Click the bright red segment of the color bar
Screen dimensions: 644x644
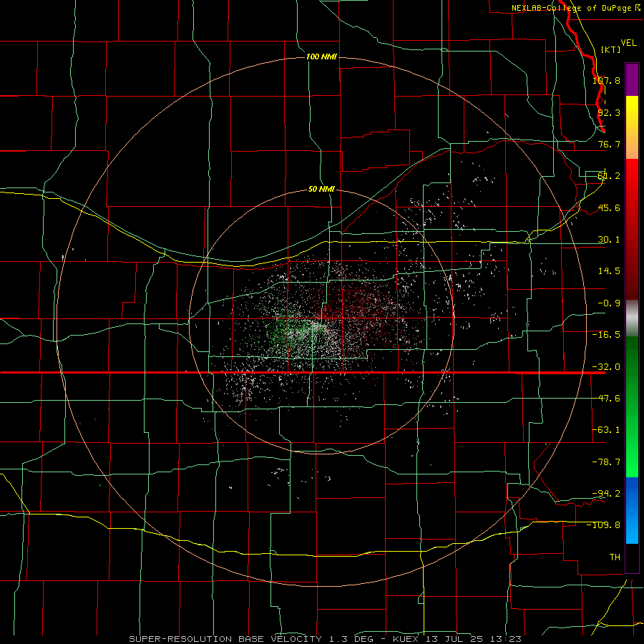[x=632, y=177]
